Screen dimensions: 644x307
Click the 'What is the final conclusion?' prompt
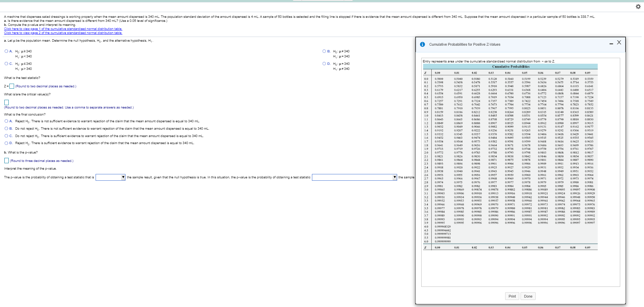coord(25,115)
